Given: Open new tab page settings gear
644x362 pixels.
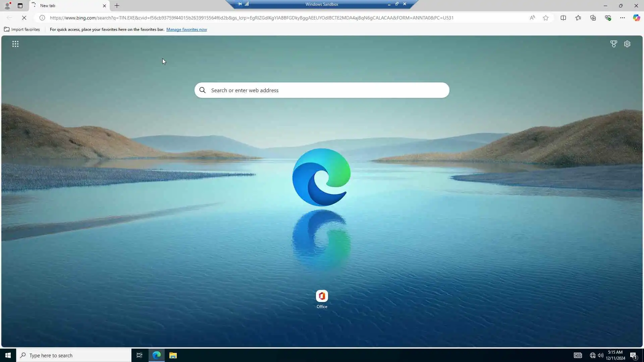Looking at the screenshot, I should [627, 44].
